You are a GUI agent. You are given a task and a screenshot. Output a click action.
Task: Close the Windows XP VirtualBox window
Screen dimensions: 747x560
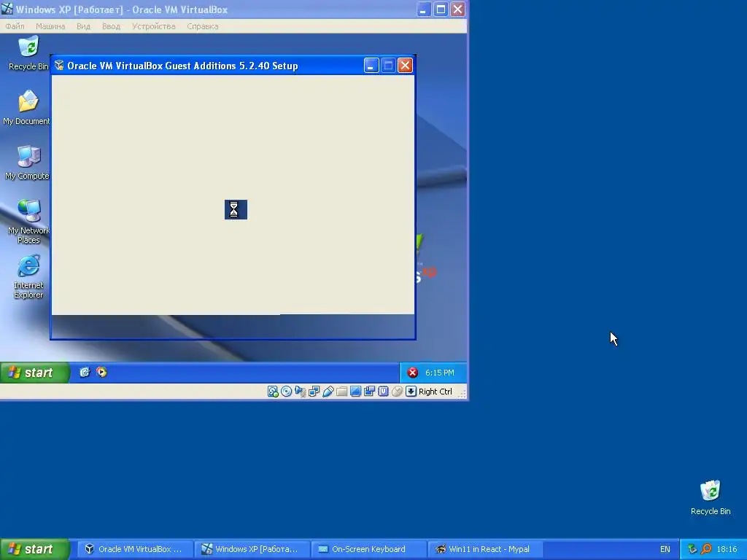(458, 9)
